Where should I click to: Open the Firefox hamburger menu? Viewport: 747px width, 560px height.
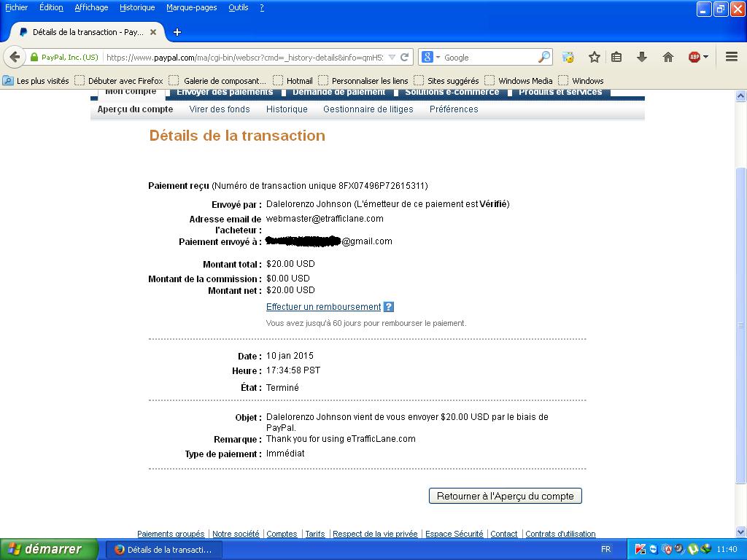[x=732, y=57]
